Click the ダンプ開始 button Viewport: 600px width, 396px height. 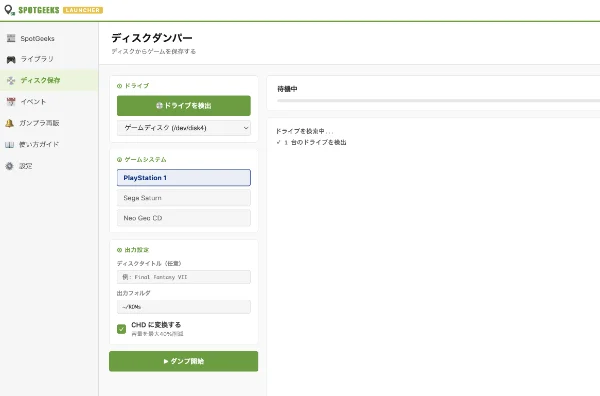184,361
